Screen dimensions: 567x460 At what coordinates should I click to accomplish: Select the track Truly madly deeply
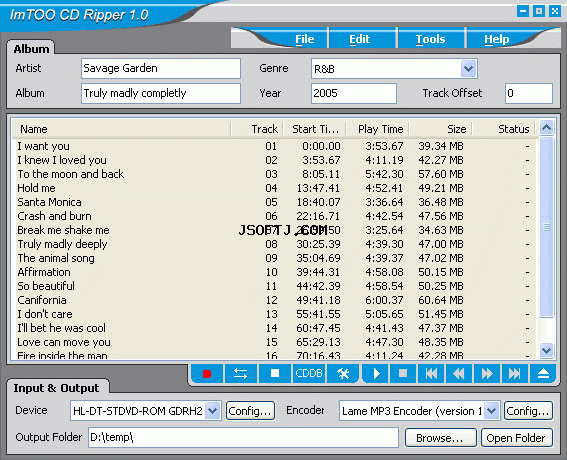click(x=63, y=244)
